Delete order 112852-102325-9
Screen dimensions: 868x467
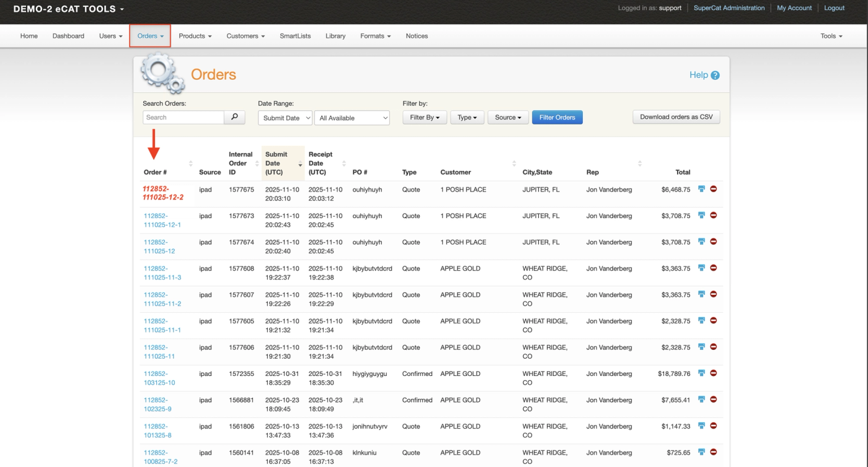click(x=714, y=399)
